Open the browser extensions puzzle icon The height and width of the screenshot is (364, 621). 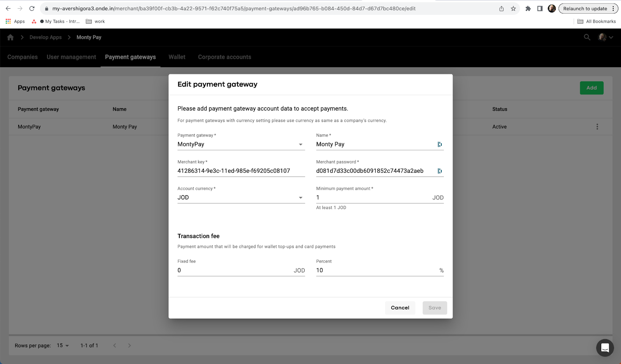point(528,9)
